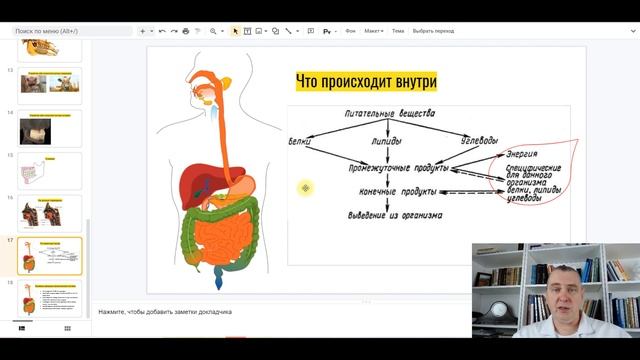The height and width of the screenshot is (360, 640).
Task: Click the title 'Что происходит внутри'
Action: point(366,82)
